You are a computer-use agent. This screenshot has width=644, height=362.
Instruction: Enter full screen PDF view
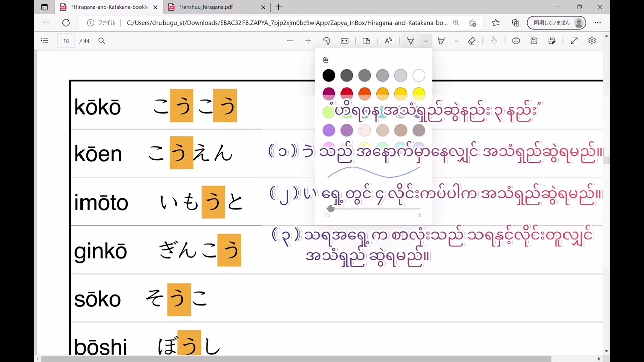point(574,41)
